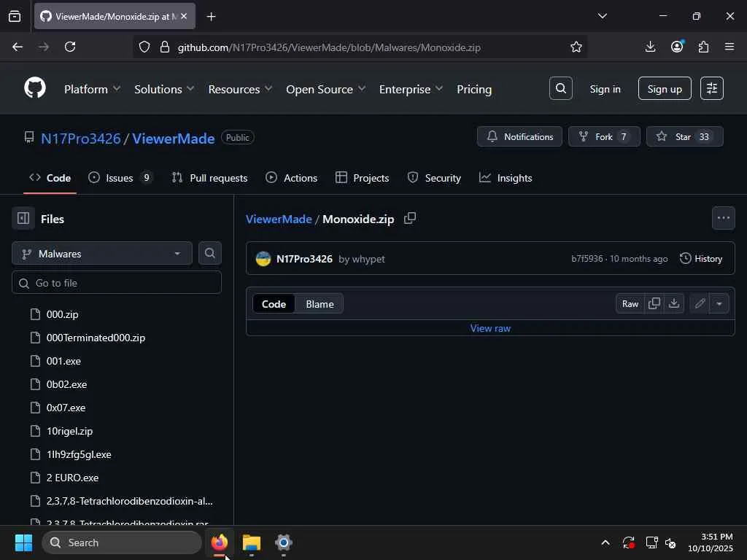Screen dimensions: 747x560
Task: Open 000Terminated000.zip in file tree
Action: pos(96,338)
